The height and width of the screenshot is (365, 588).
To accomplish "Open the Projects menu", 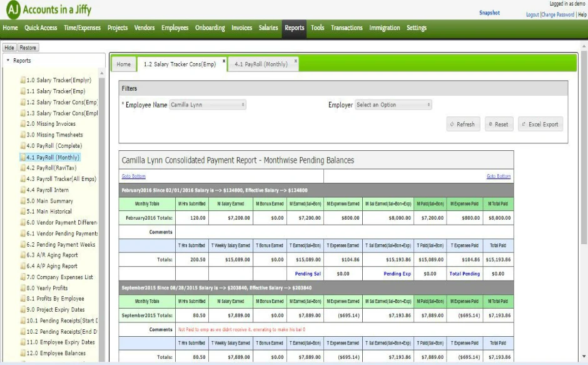I will click(x=118, y=28).
